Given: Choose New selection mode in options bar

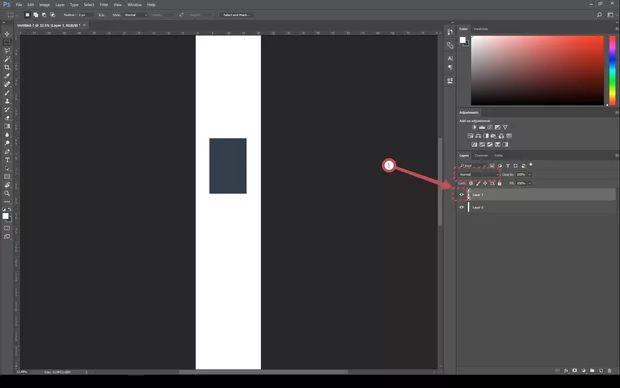Looking at the screenshot, I should click(x=27, y=15).
